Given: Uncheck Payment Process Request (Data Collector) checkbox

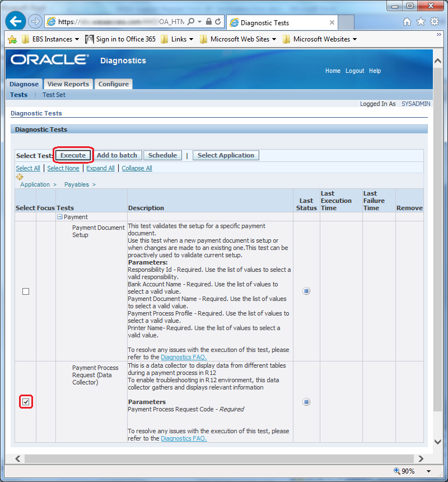Looking at the screenshot, I should [26, 402].
